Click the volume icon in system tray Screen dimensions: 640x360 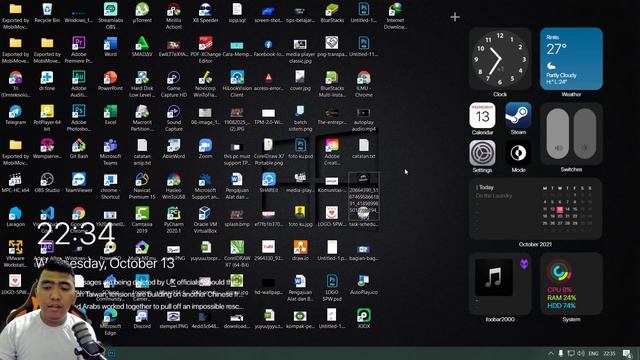(581, 353)
